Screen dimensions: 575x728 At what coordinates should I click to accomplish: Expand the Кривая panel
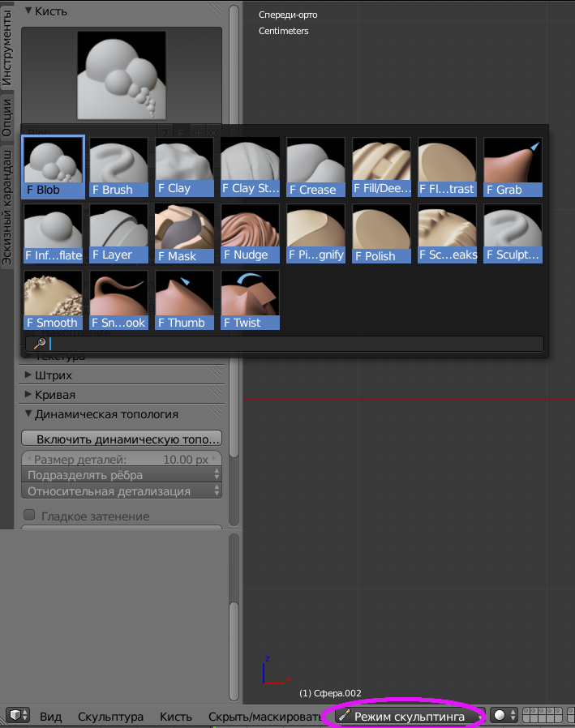point(28,394)
